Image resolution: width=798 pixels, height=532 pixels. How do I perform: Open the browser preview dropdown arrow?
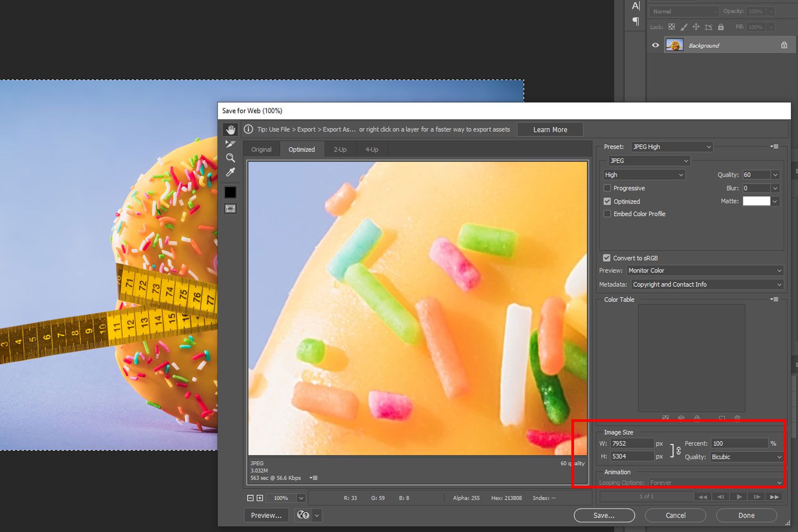[317, 515]
